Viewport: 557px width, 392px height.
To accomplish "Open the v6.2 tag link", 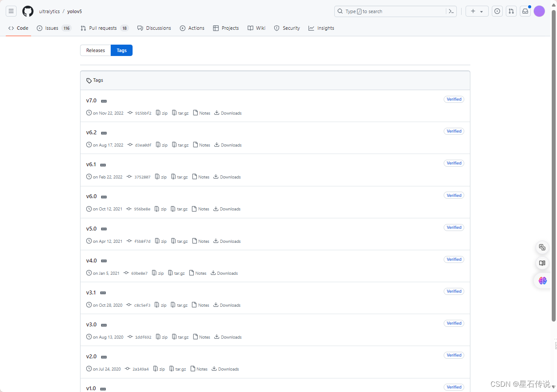I will [91, 133].
